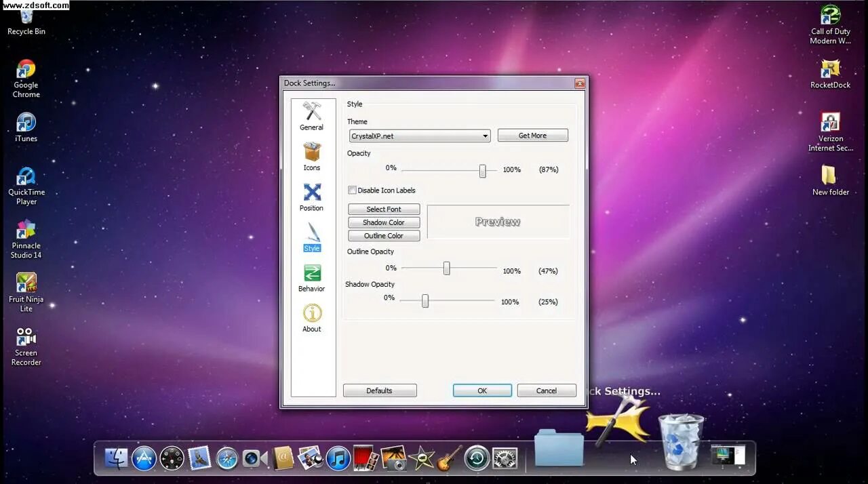The image size is (868, 484).
Task: Open Safari from the dock
Action: point(226,458)
